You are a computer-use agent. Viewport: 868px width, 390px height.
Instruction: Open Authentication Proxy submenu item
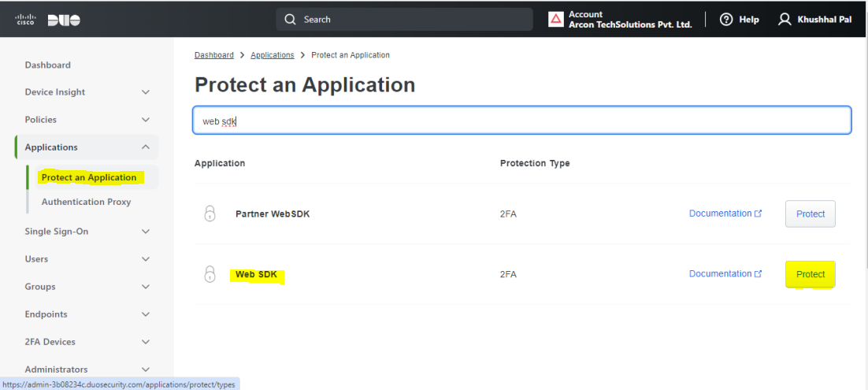coord(86,202)
